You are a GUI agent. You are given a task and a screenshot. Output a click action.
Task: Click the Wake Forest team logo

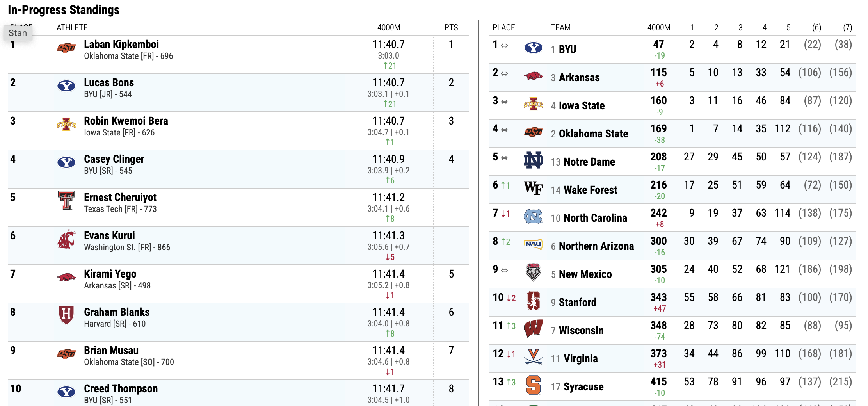(533, 188)
